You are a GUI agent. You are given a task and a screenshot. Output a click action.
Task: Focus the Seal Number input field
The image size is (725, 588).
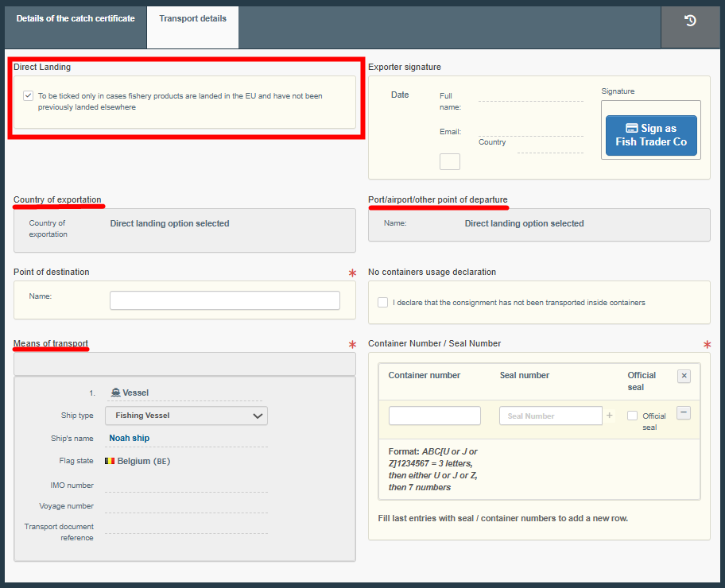point(550,416)
